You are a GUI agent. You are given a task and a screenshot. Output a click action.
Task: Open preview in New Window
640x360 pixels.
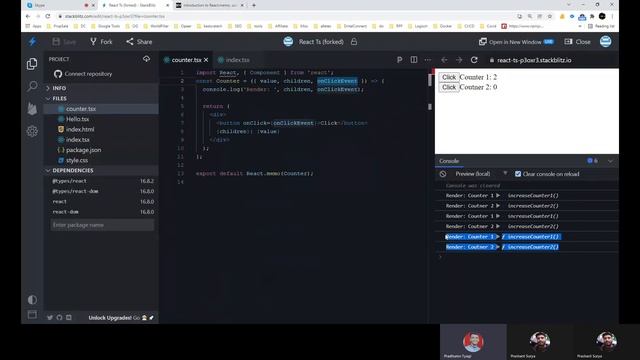click(x=516, y=42)
